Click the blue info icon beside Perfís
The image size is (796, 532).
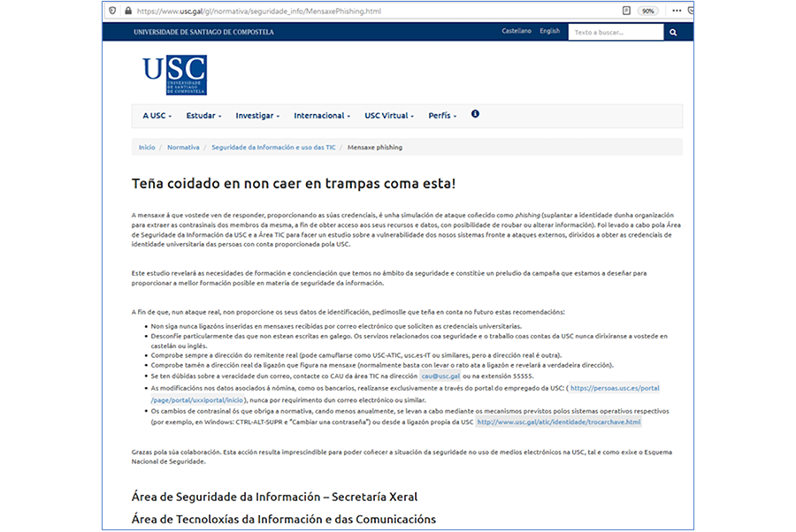coord(475,115)
